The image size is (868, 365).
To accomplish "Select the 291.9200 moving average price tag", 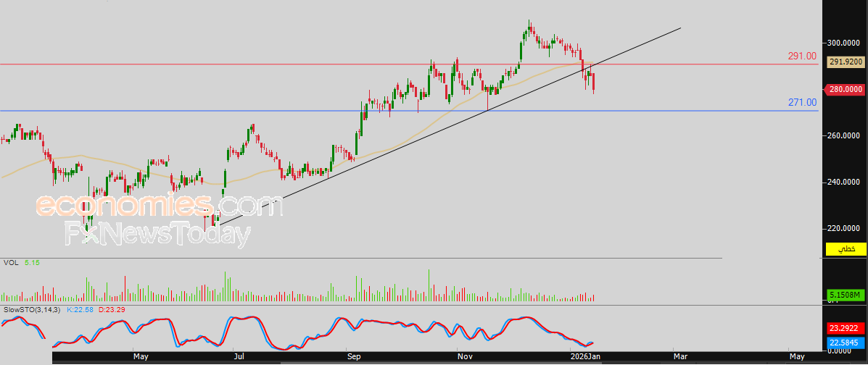I will click(x=844, y=62).
